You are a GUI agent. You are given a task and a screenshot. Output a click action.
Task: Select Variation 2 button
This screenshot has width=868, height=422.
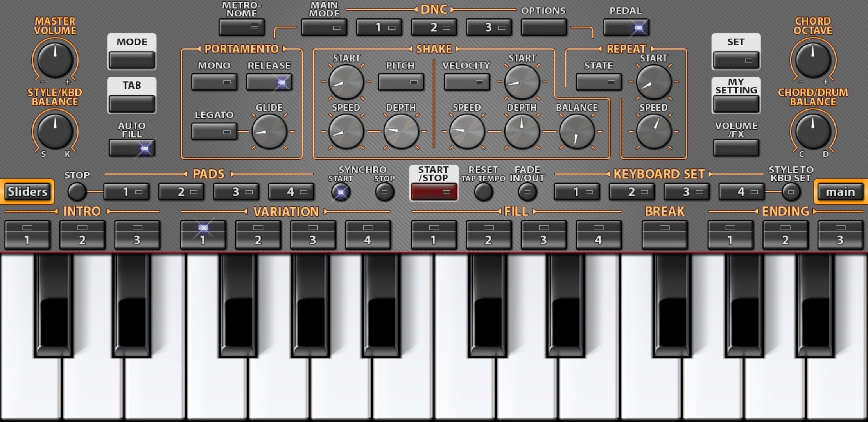[258, 234]
